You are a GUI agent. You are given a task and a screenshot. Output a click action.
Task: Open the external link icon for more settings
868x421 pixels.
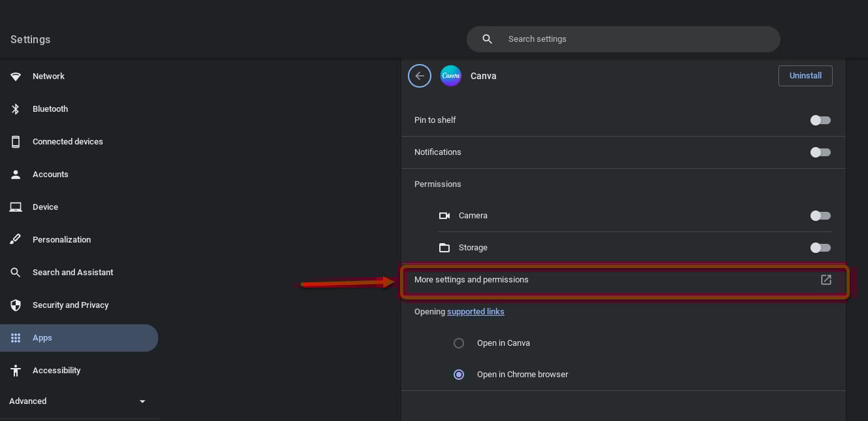826,280
